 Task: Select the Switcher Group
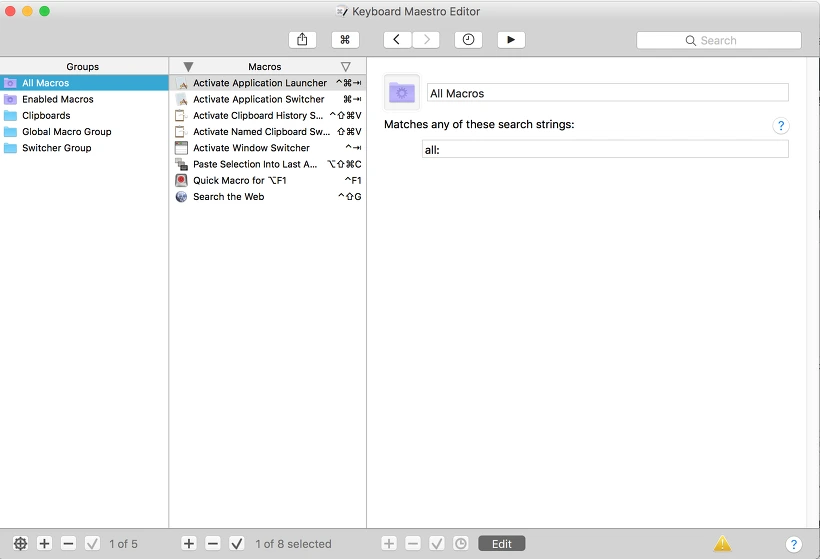tap(84, 147)
